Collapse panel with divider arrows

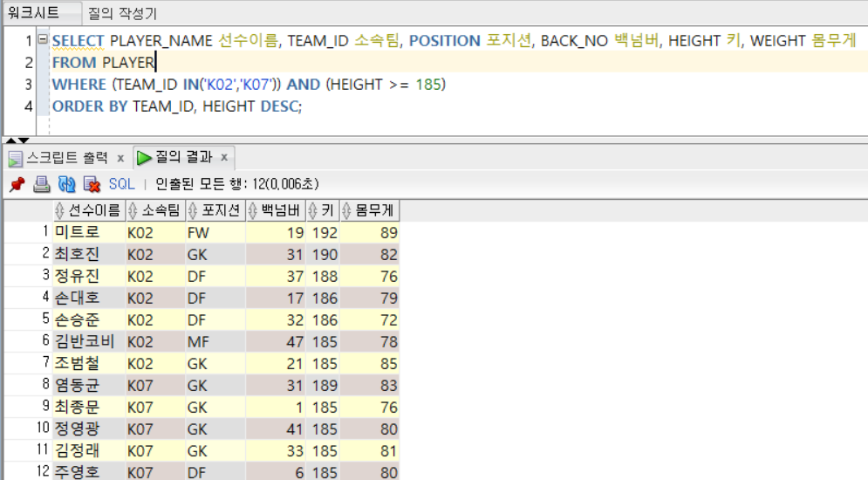[17, 140]
